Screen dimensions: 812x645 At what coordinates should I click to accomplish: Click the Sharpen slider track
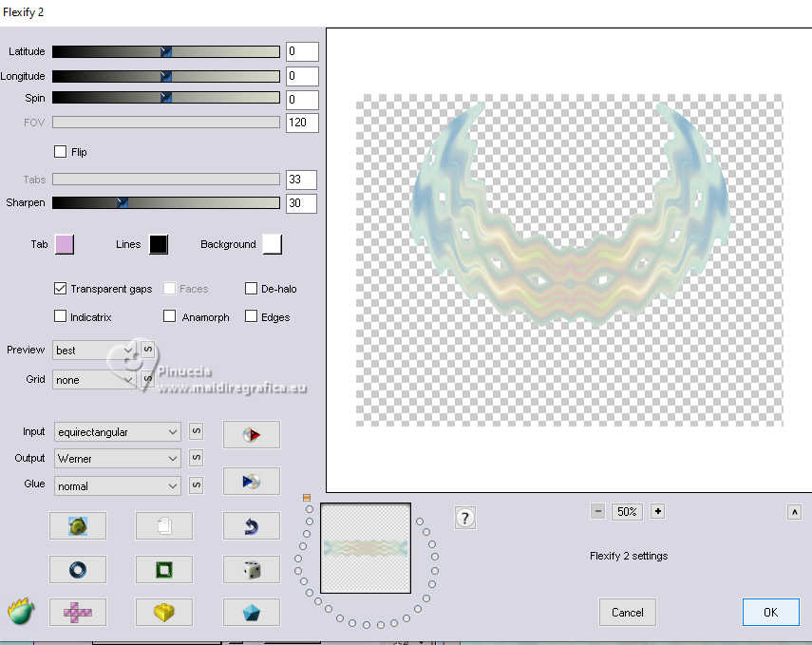click(165, 202)
